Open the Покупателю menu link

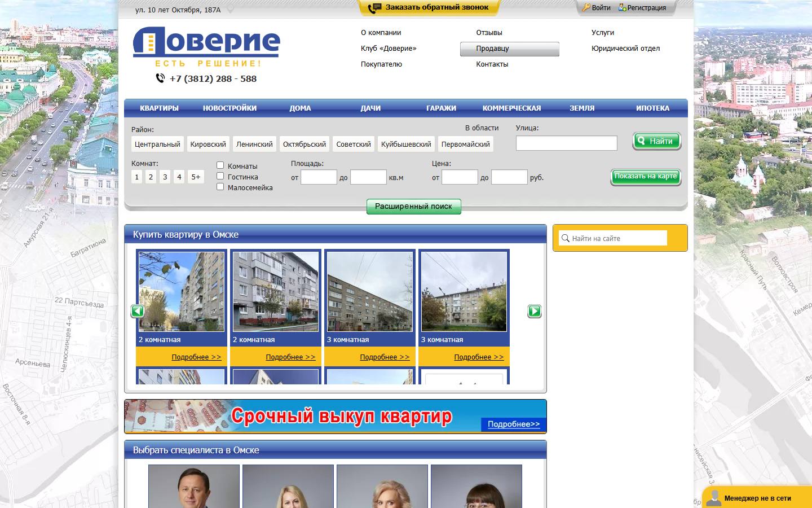tap(382, 64)
